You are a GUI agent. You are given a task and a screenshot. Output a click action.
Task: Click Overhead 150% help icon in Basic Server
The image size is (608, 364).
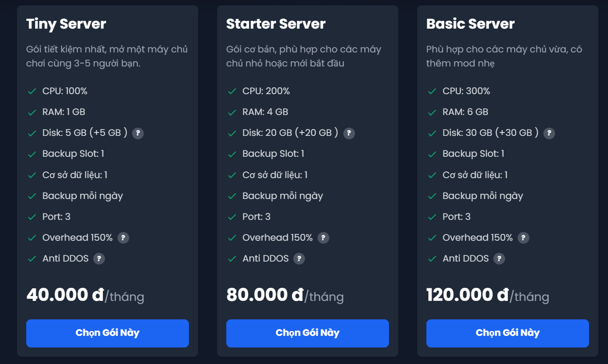coord(524,238)
